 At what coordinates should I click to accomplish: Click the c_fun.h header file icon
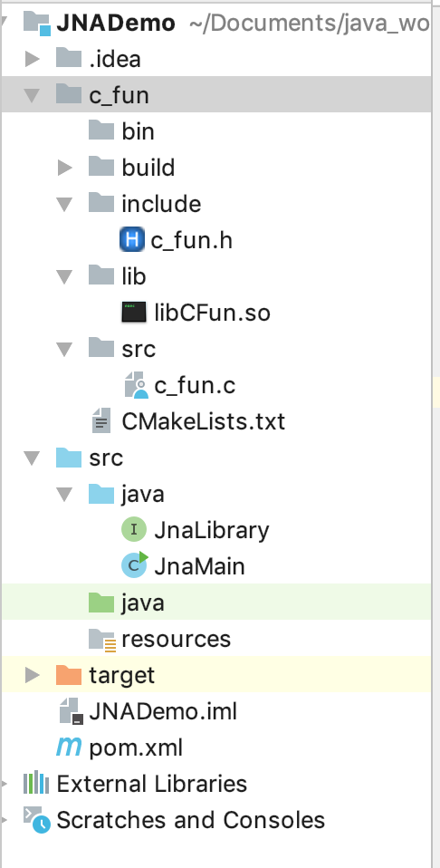pyautogui.click(x=131, y=240)
